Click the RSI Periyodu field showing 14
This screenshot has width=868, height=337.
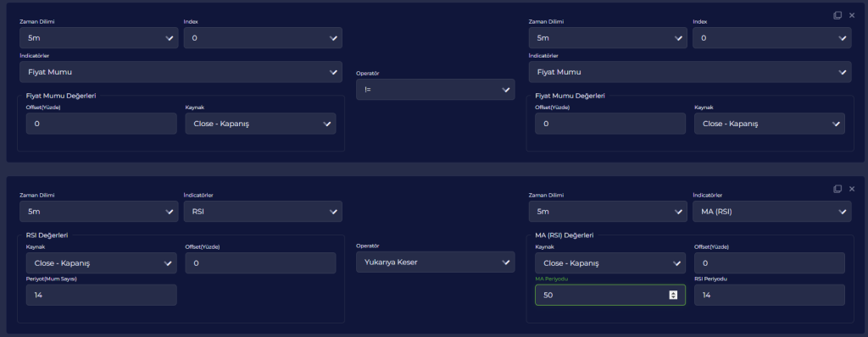(770, 295)
